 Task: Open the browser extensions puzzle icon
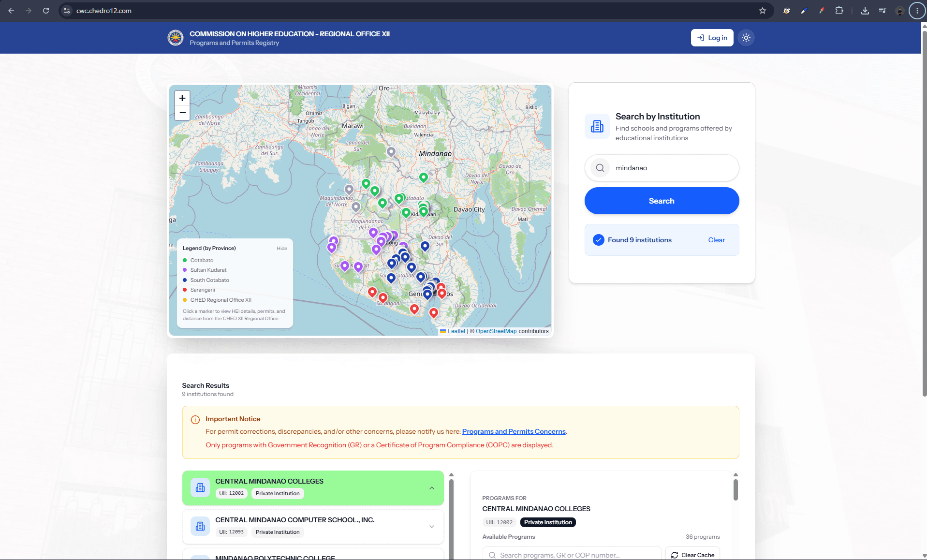pos(839,11)
